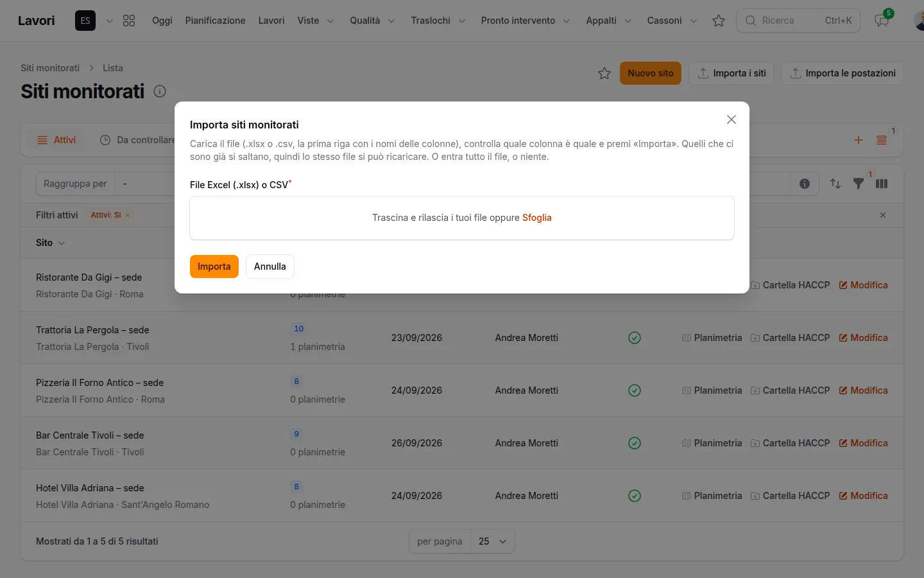
Task: Open Planimetria for Bar Centrale Tivoli
Action: tap(712, 443)
